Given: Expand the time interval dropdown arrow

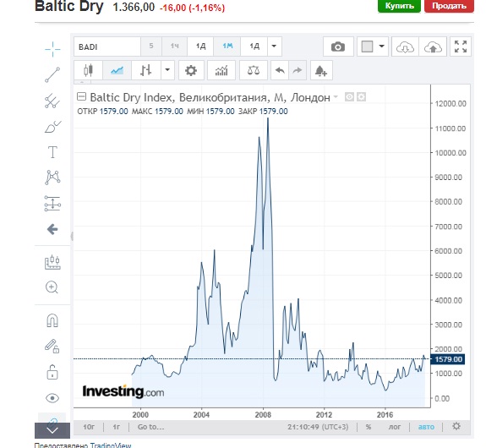Looking at the screenshot, I should pos(274,46).
